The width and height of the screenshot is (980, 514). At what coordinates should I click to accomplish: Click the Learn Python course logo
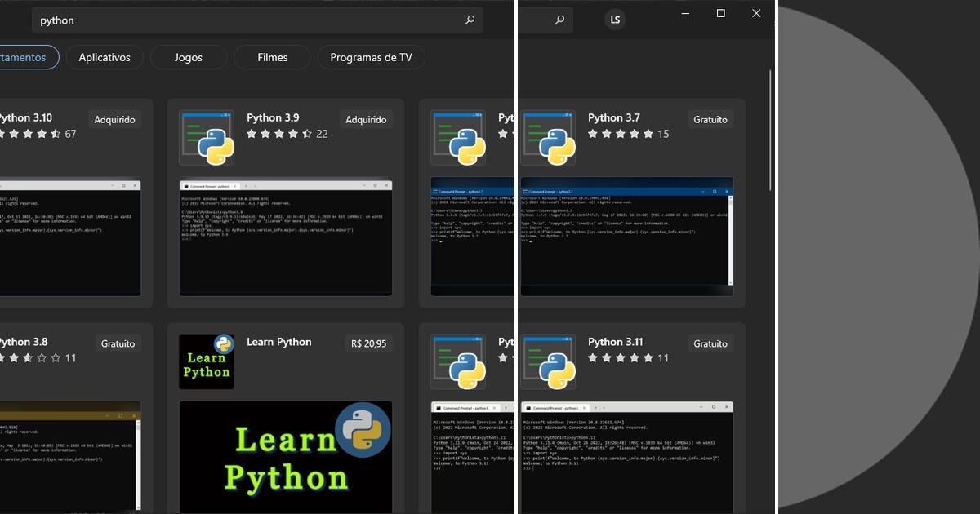point(207,360)
